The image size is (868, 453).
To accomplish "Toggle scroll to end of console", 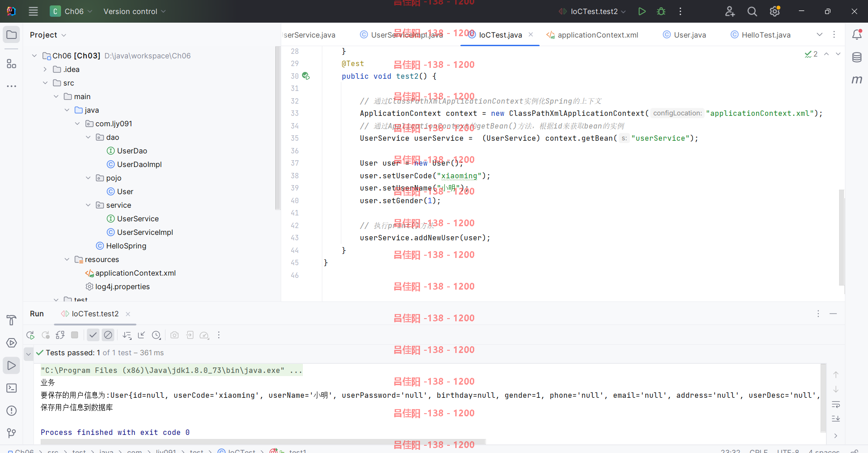I will tap(836, 419).
